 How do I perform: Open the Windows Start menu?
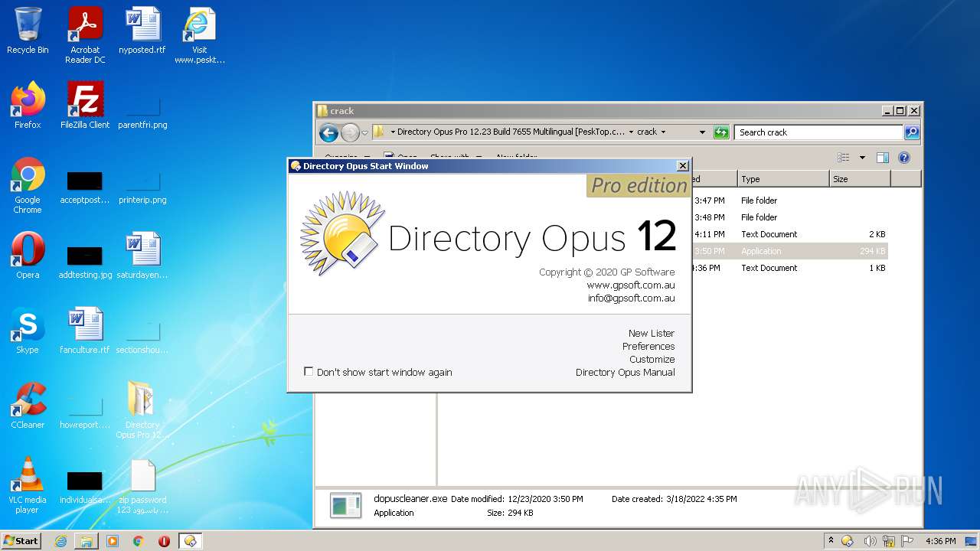[21, 540]
